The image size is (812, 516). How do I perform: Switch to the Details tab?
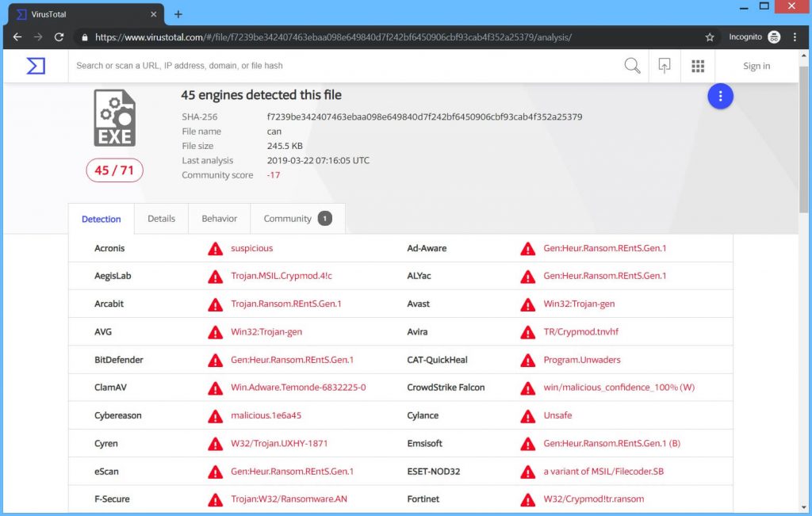coord(161,218)
